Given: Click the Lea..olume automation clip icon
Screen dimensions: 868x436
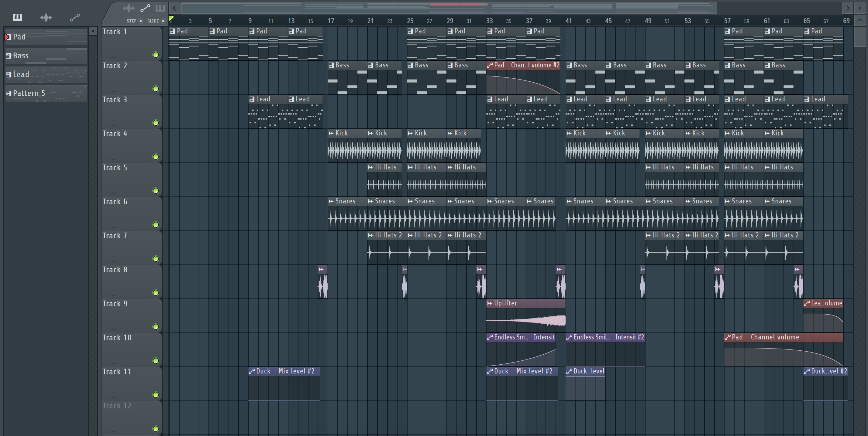Looking at the screenshot, I should (x=807, y=303).
